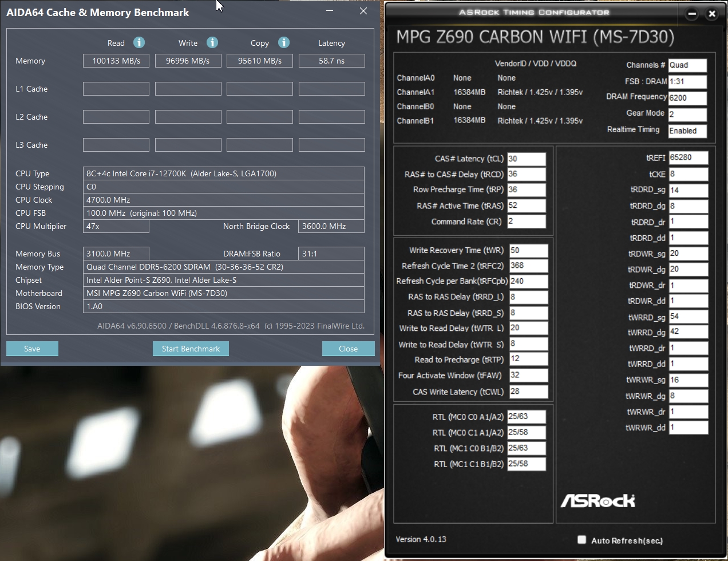Image resolution: width=728 pixels, height=561 pixels.
Task: Click the tWRWR_dd field showing 1
Action: tap(689, 427)
